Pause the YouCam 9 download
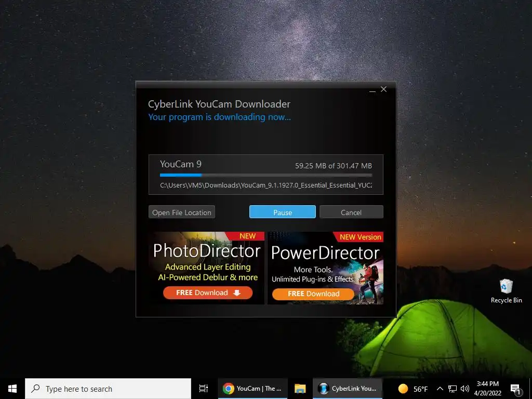The height and width of the screenshot is (399, 532). [x=282, y=212]
